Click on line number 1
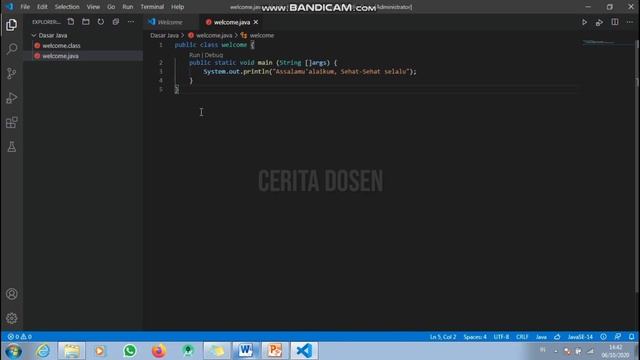Screen dimensions: 640x360 (x=161, y=45)
